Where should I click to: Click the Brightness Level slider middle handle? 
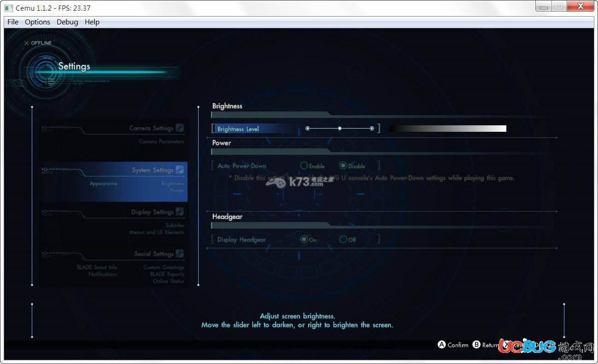pos(340,129)
